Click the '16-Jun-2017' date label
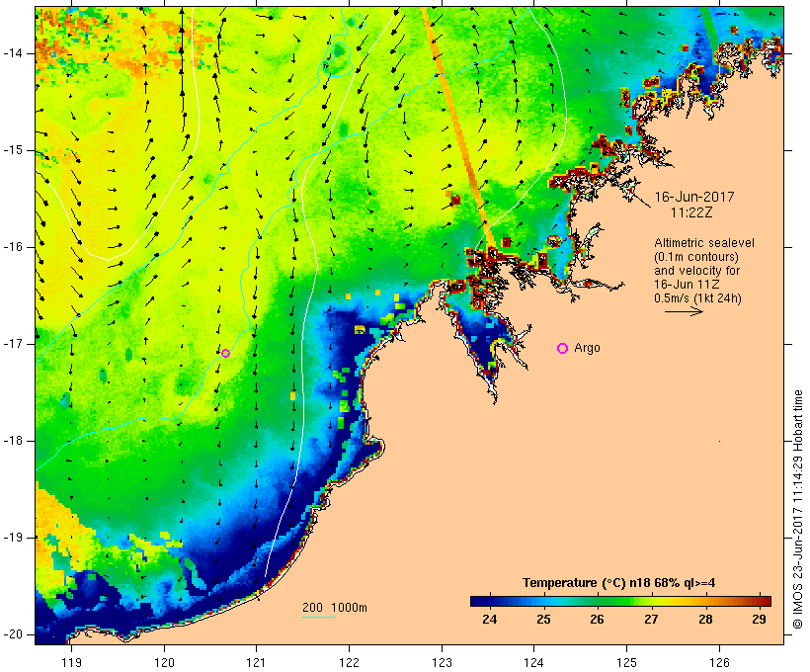 (694, 197)
